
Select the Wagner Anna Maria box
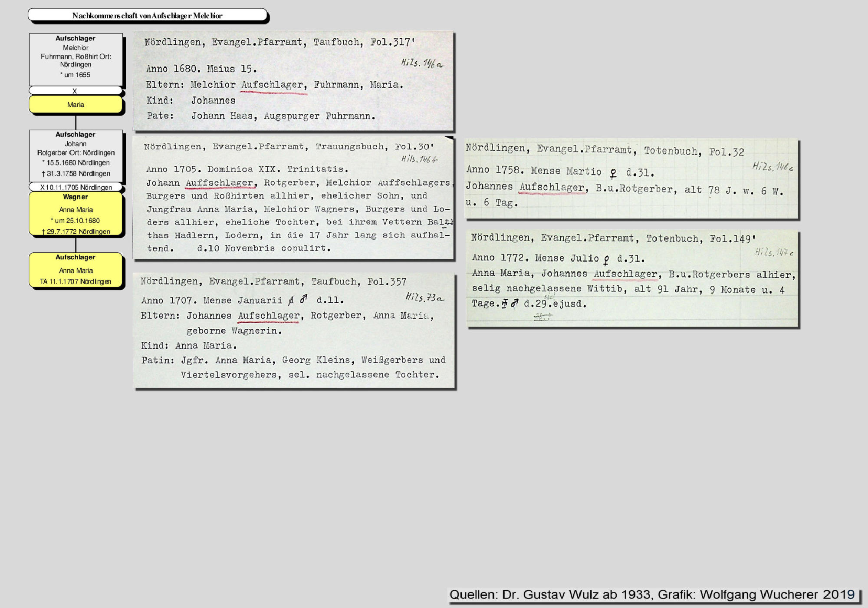coord(76,214)
